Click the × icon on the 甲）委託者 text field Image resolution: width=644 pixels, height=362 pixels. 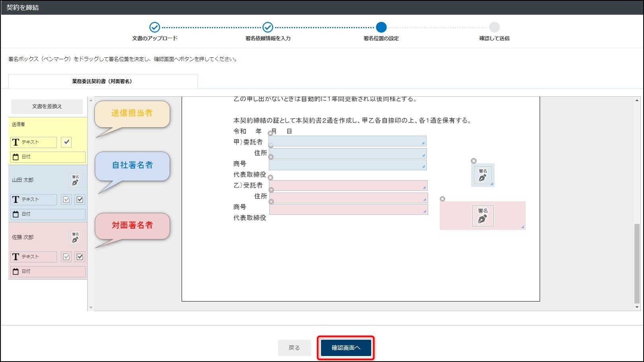[x=271, y=134]
